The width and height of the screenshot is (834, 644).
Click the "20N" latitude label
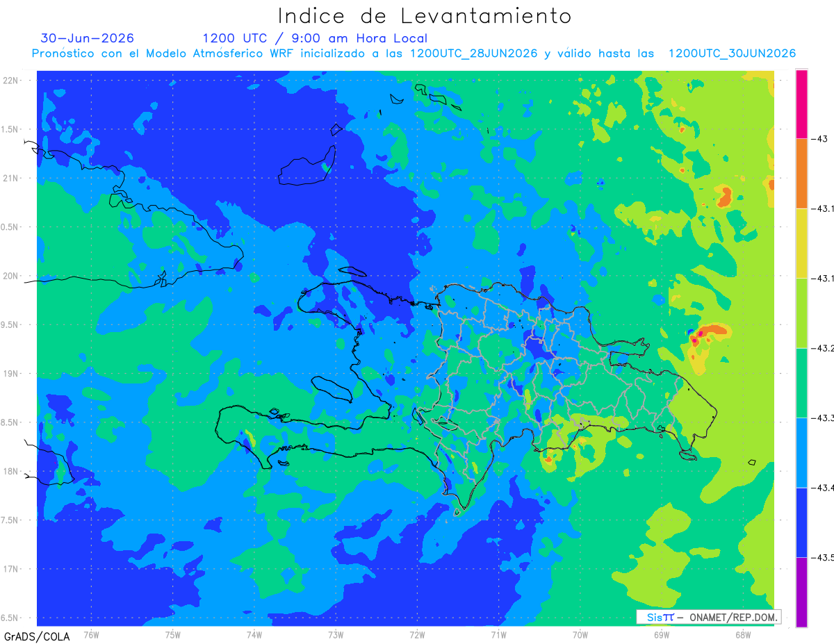(x=11, y=276)
